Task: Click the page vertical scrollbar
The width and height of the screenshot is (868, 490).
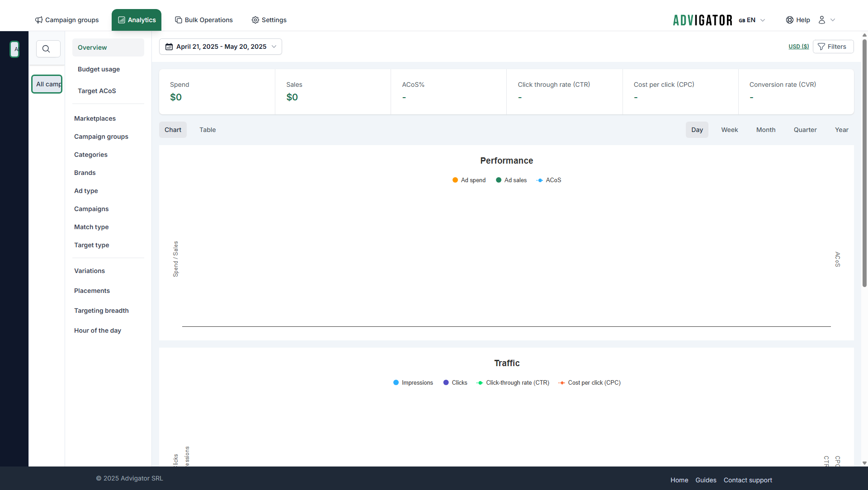Action: tap(864, 163)
